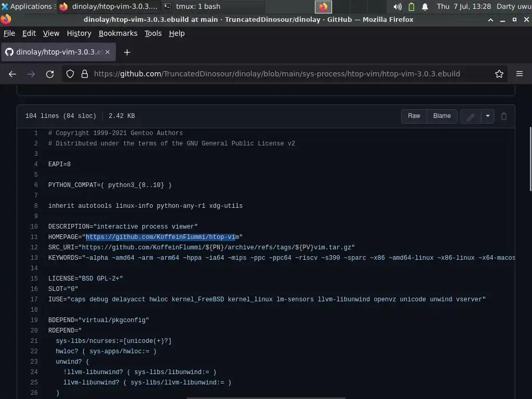The image size is (532, 399).
Task: Click the PYTHON_COMPAT line
Action: [110, 185]
